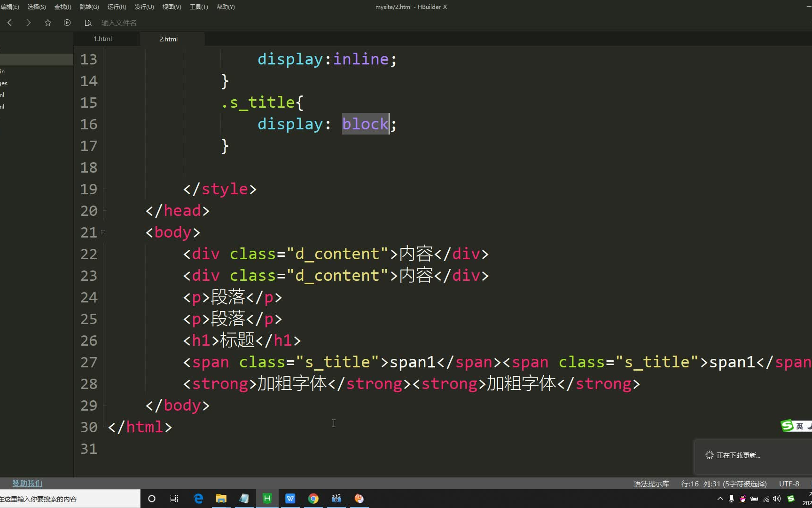Switch to the 1.html tab
This screenshot has width=812, height=508.
pos(103,39)
